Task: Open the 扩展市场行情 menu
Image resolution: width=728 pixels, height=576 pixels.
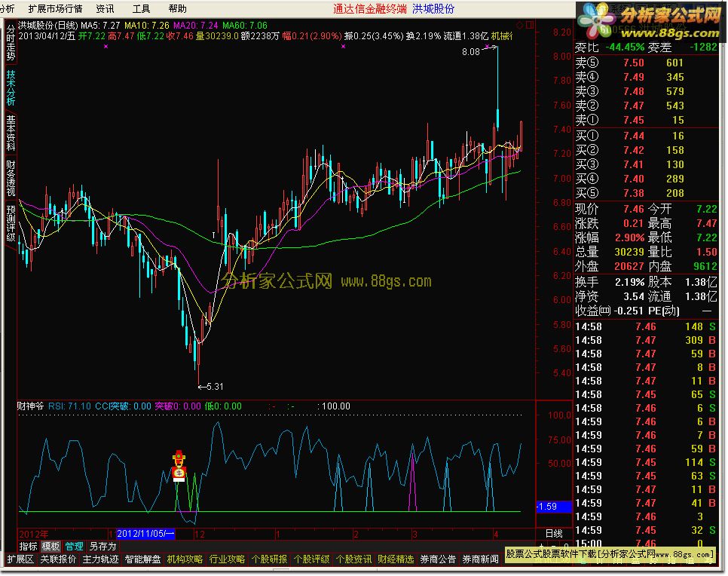Action: (55, 9)
